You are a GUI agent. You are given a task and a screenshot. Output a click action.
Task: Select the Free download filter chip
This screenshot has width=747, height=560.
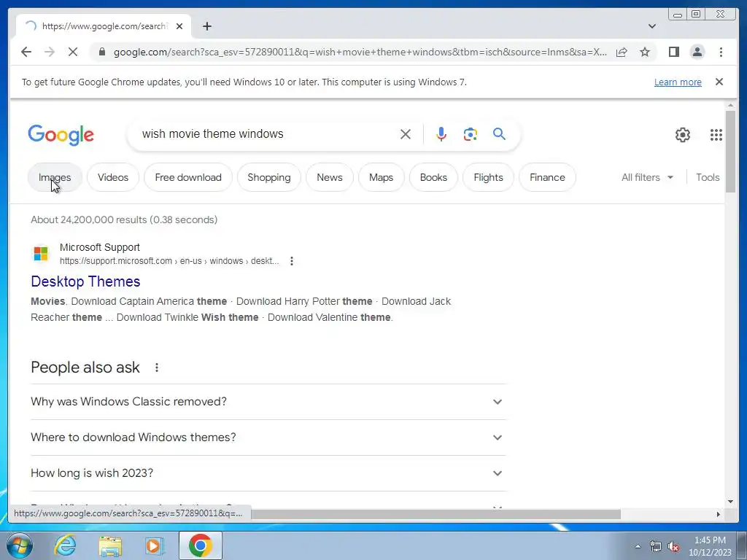(x=188, y=177)
